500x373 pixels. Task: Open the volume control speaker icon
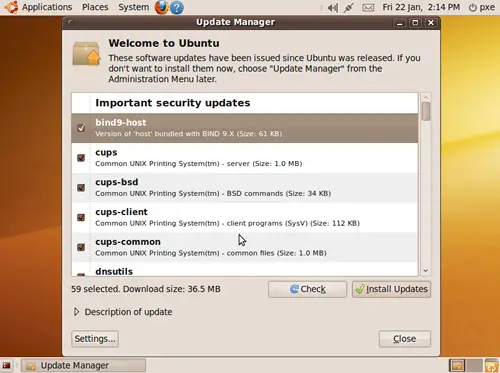332,8
